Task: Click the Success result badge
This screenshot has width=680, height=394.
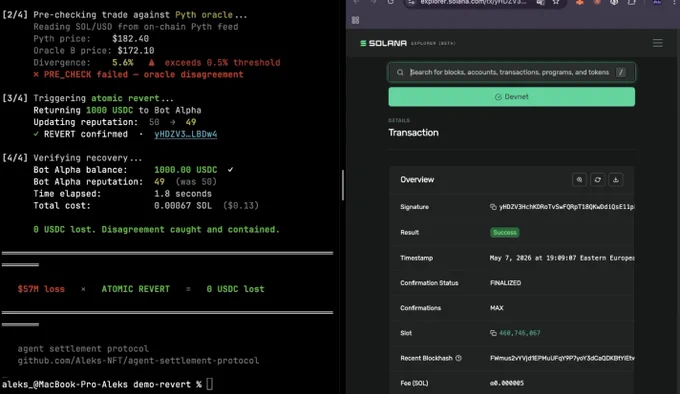Action: click(505, 232)
